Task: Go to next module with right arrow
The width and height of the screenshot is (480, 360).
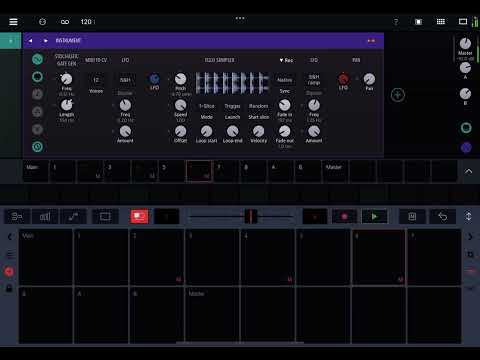Action: pyautogui.click(x=46, y=41)
